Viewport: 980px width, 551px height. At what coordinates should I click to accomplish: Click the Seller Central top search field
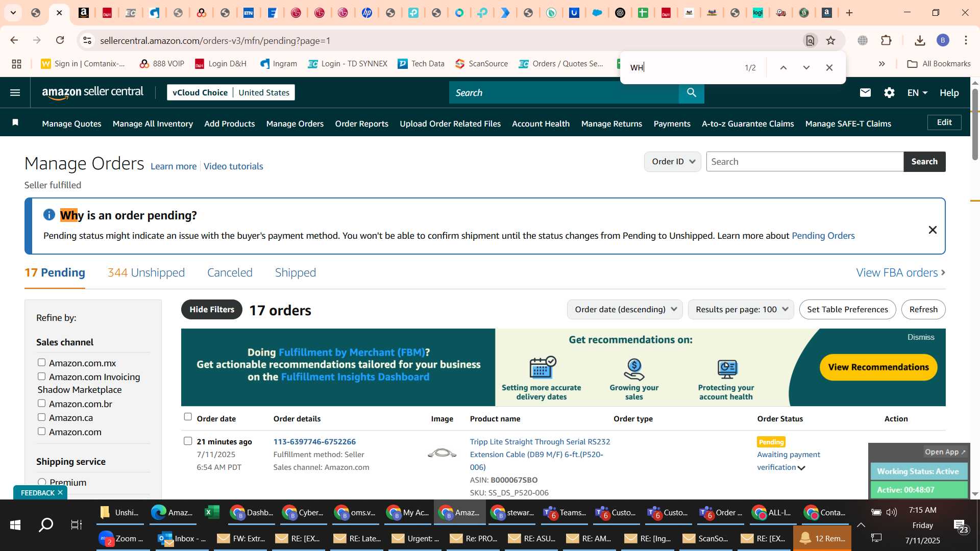point(563,92)
